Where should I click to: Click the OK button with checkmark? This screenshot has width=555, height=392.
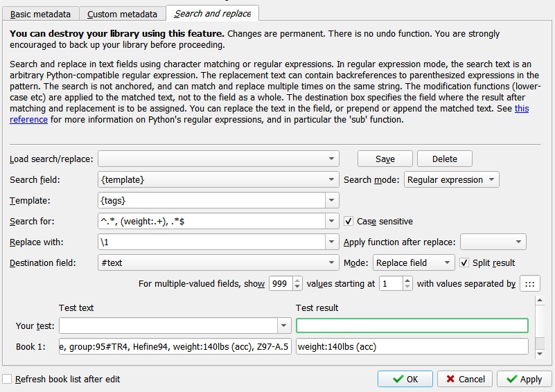click(405, 379)
